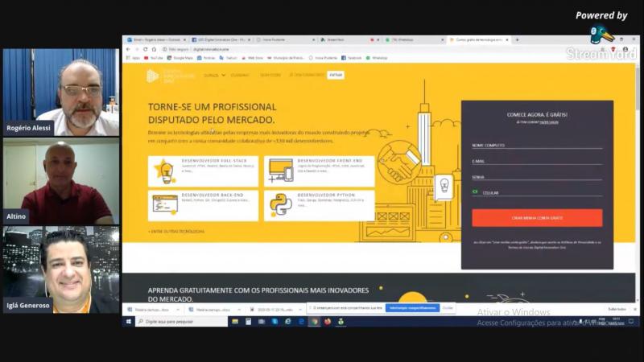
Task: Open the browser home page icon
Action: [x=154, y=49]
